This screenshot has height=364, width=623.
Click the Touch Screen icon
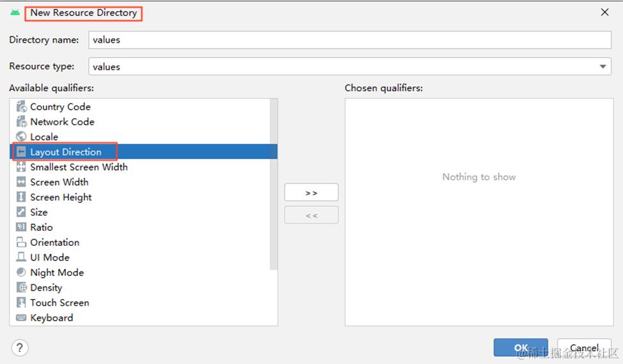pyautogui.click(x=22, y=303)
